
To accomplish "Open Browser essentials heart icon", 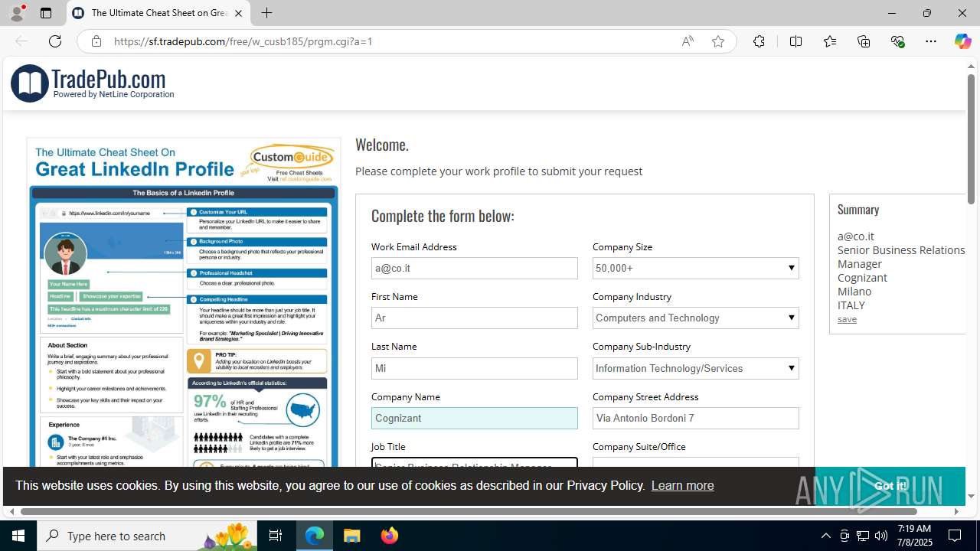I will click(897, 41).
